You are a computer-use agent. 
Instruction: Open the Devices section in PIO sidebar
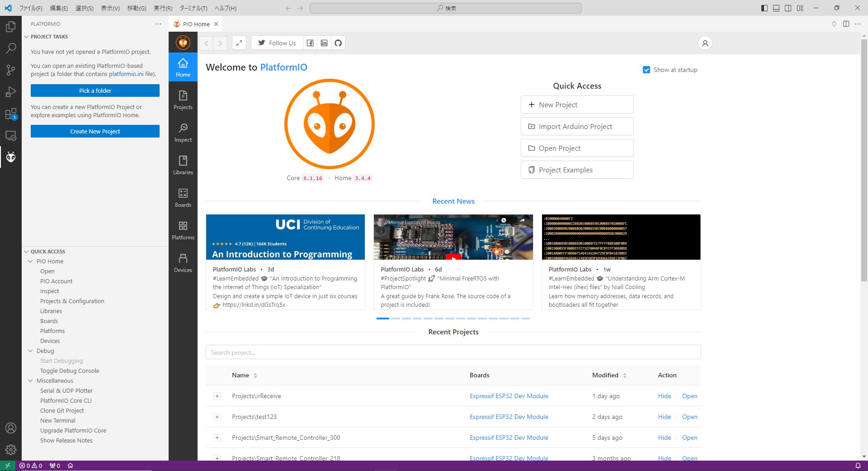pos(183,262)
